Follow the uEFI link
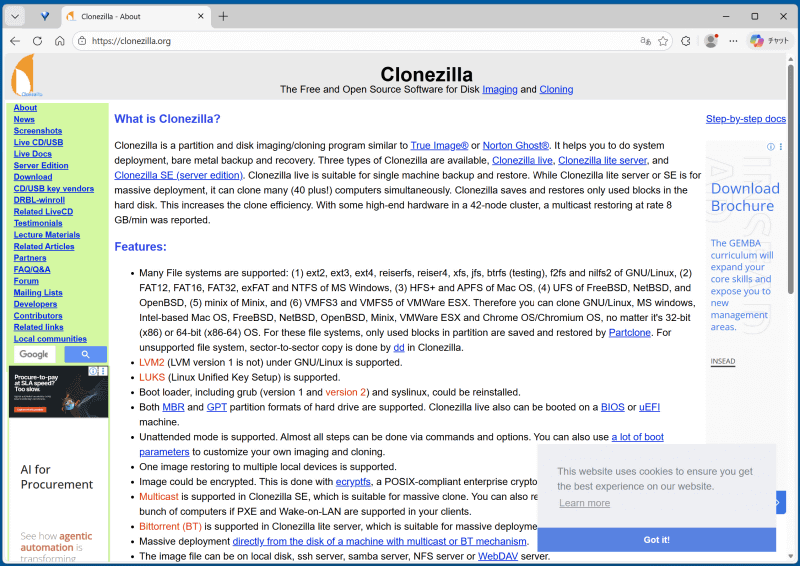The width and height of the screenshot is (800, 566). point(649,407)
